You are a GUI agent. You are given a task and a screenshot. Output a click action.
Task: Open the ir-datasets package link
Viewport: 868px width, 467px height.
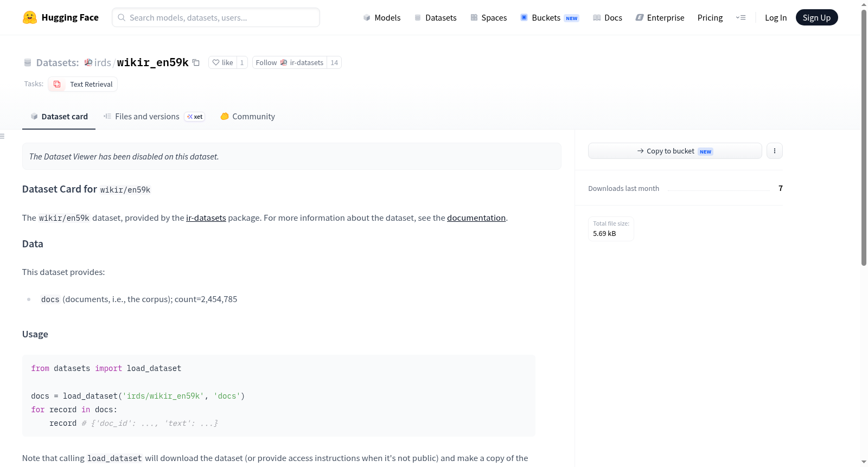pos(206,217)
